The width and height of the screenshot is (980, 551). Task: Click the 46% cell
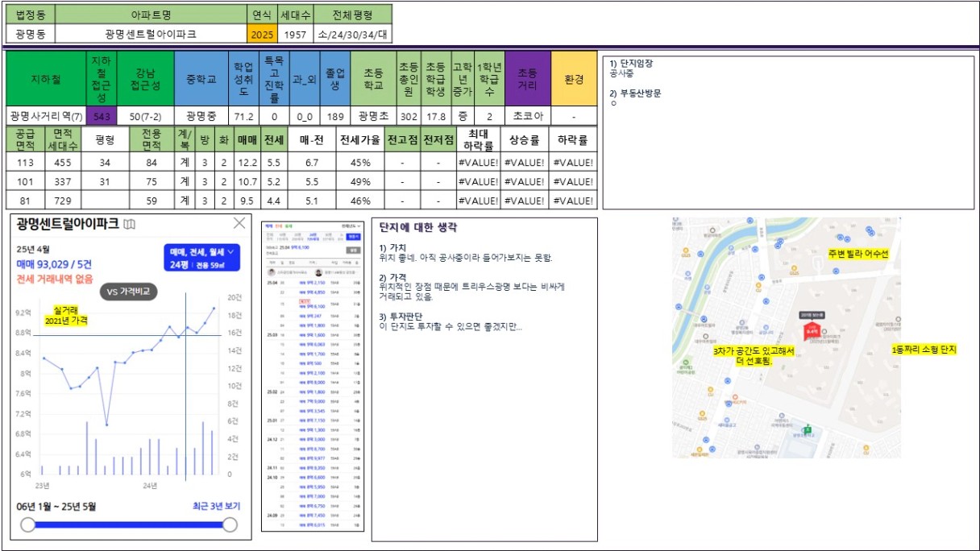[359, 201]
